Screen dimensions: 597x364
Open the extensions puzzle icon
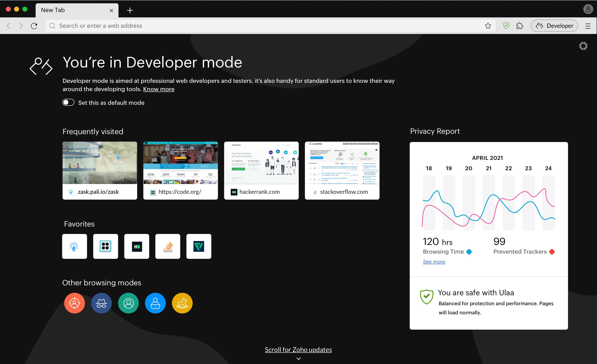[520, 25]
